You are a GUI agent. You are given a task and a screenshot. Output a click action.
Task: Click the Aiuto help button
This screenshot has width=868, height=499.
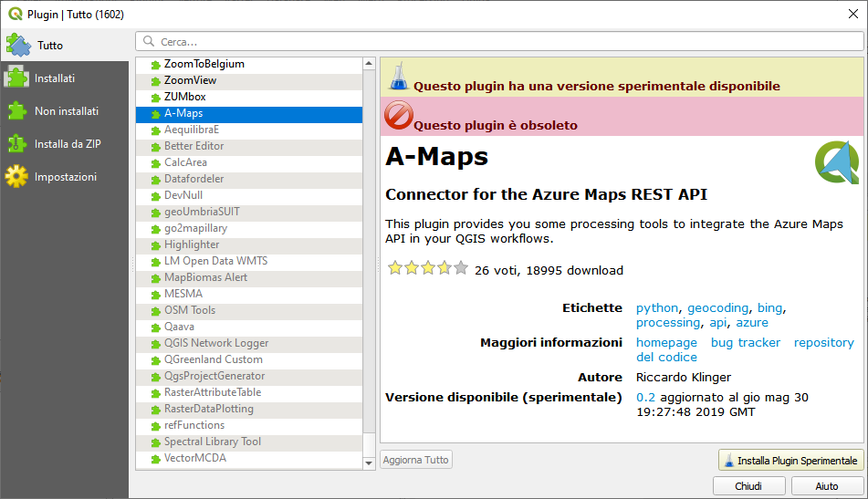(x=827, y=486)
